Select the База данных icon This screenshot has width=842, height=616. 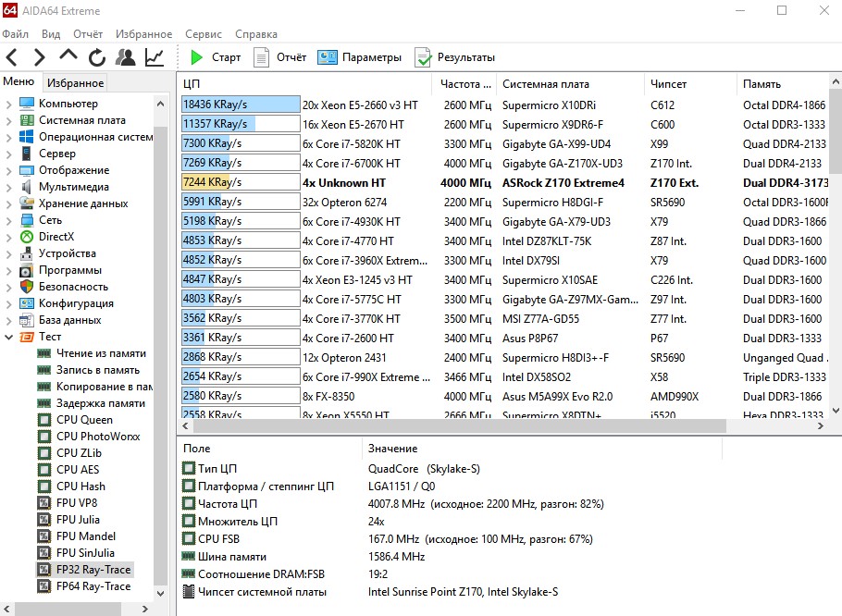click(26, 320)
